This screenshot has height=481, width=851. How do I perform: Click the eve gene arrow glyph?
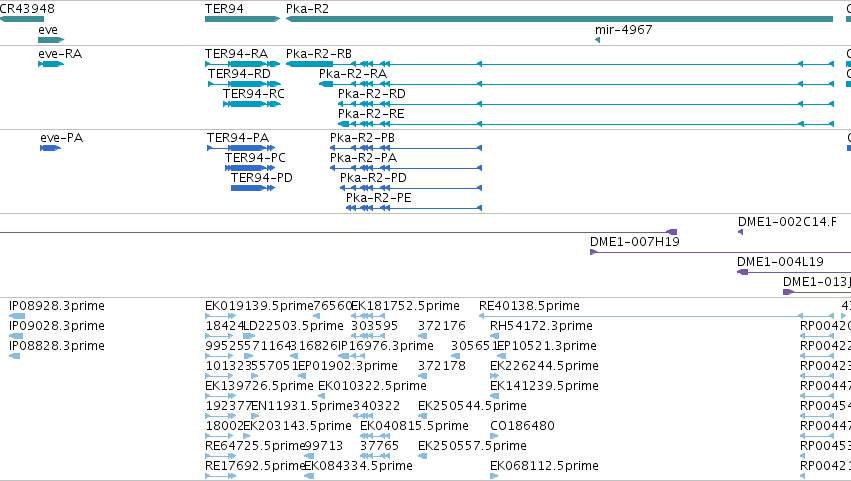click(51, 40)
